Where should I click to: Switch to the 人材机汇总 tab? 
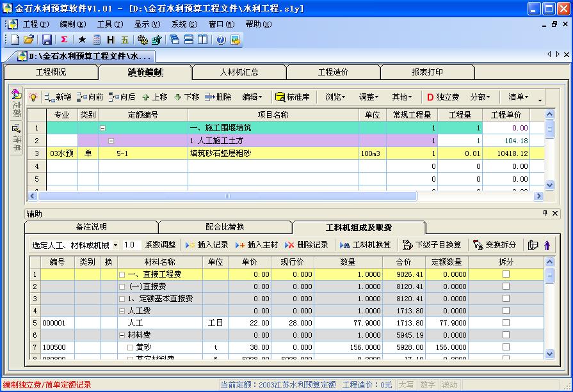[238, 72]
